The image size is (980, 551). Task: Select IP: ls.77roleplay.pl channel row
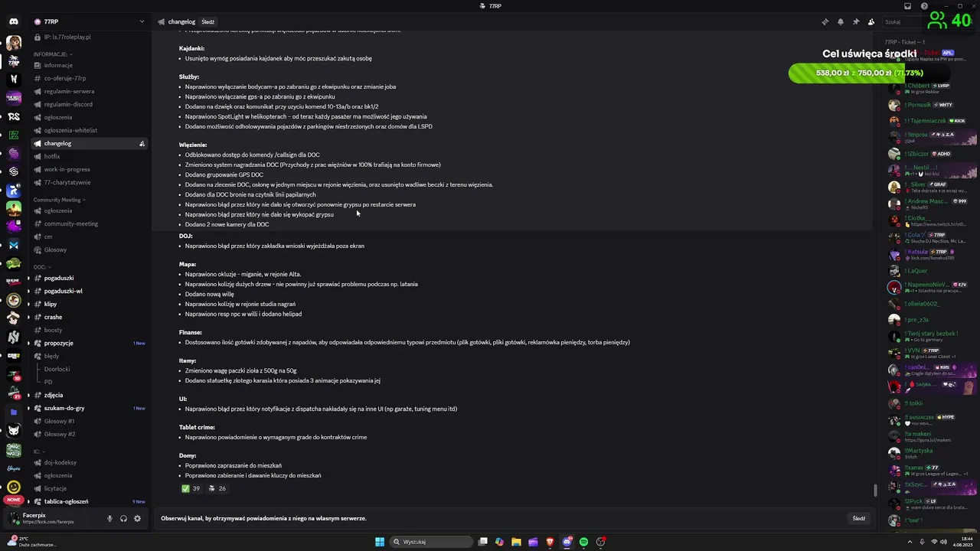[90, 37]
